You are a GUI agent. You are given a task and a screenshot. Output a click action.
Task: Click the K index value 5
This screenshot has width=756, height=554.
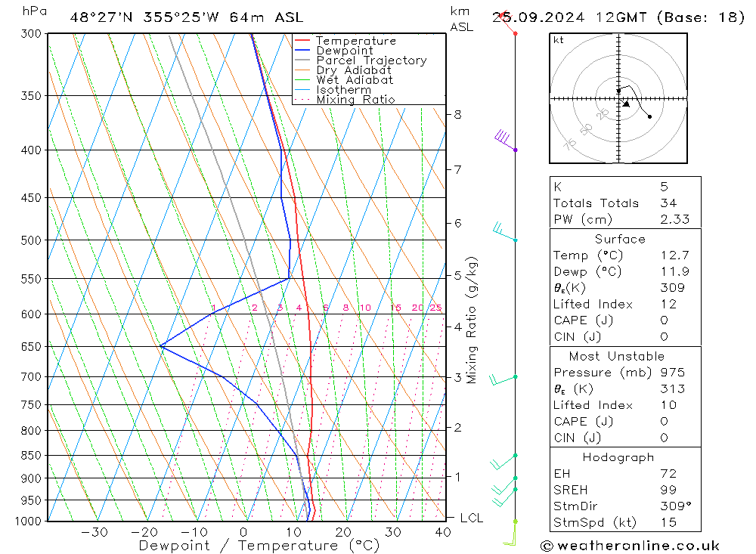665,187
